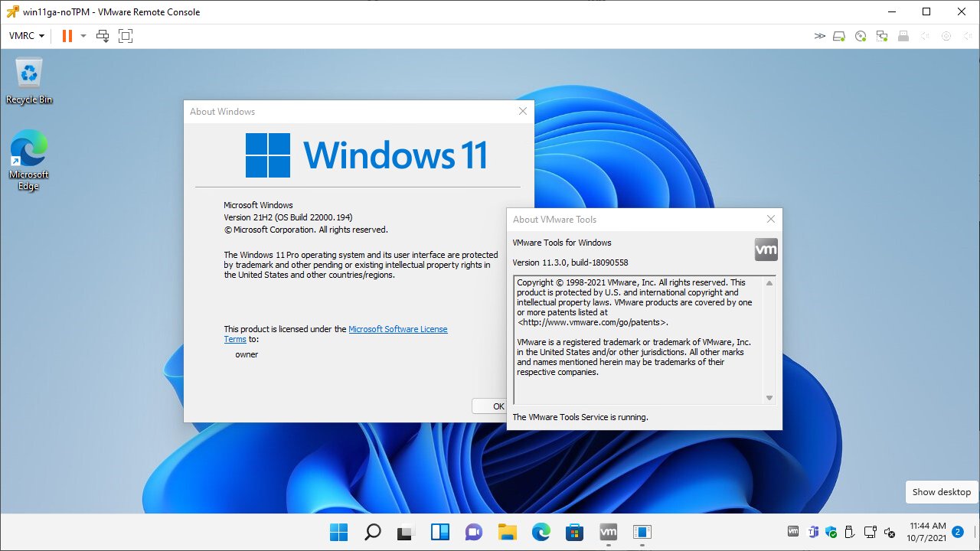Image resolution: width=980 pixels, height=551 pixels.
Task: Click 'The VMware Tools Service is running.' status
Action: coord(580,417)
